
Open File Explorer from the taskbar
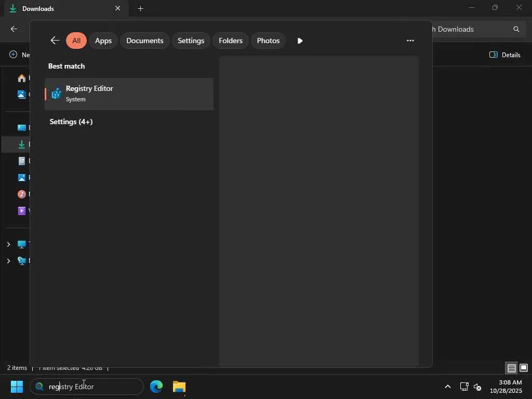179,387
